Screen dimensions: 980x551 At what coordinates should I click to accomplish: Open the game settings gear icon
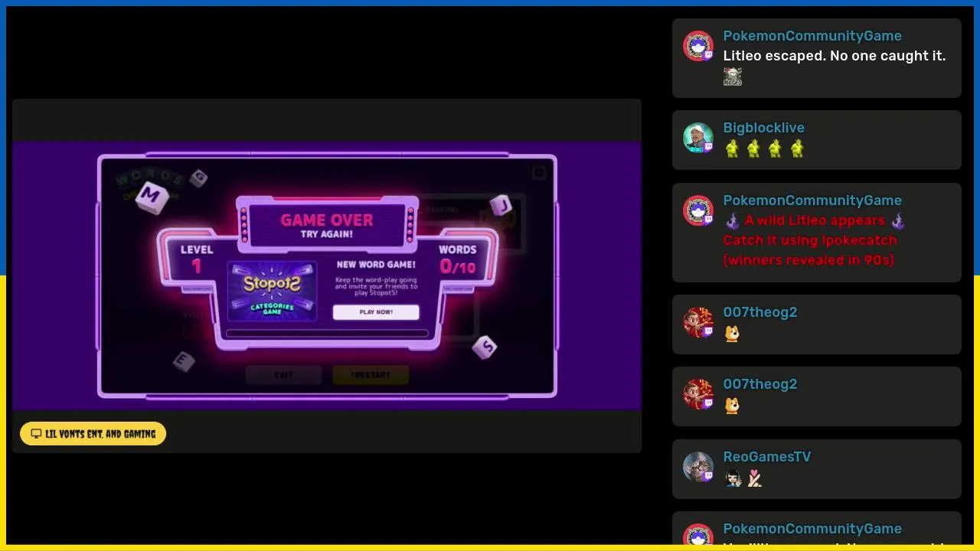540,173
